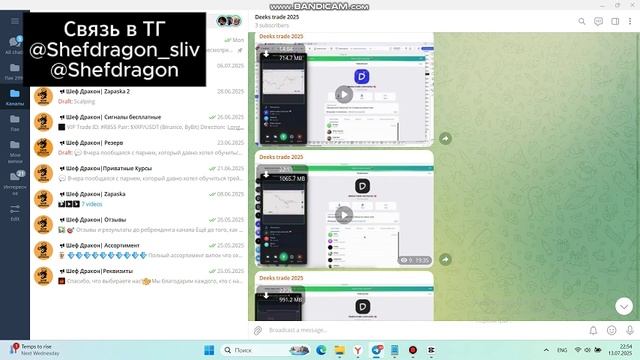Image resolution: width=640 pixels, height=360 pixels.
Task: Open File Explorer from the taskbar
Action: (340, 350)
